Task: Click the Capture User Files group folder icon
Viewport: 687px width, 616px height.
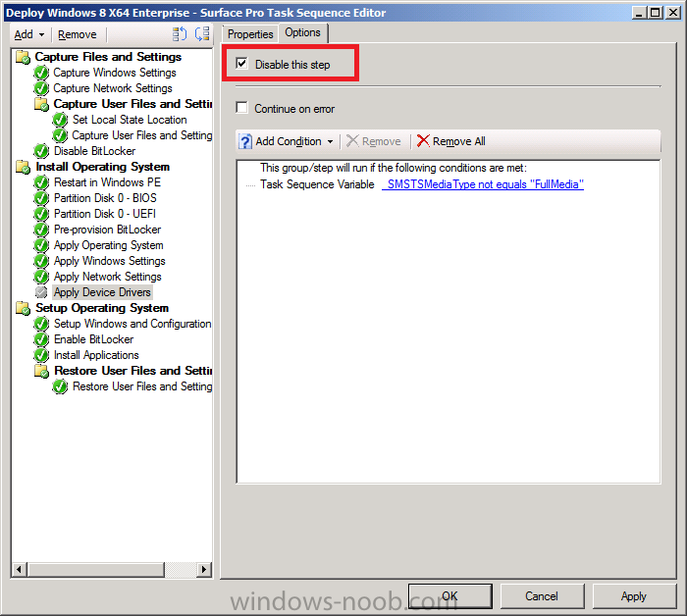Action: click(41, 104)
